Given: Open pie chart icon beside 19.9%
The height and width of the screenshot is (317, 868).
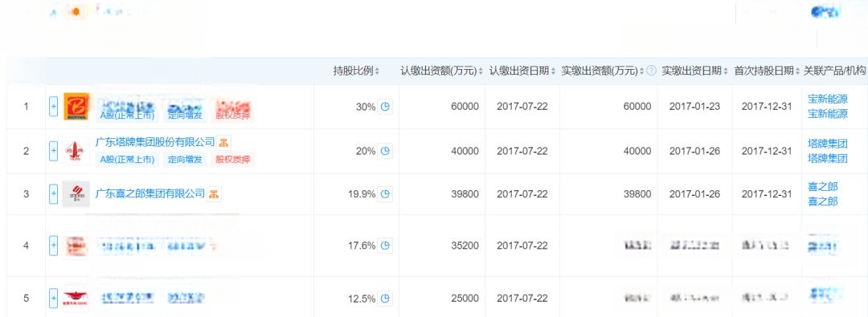Looking at the screenshot, I should coord(385,193).
